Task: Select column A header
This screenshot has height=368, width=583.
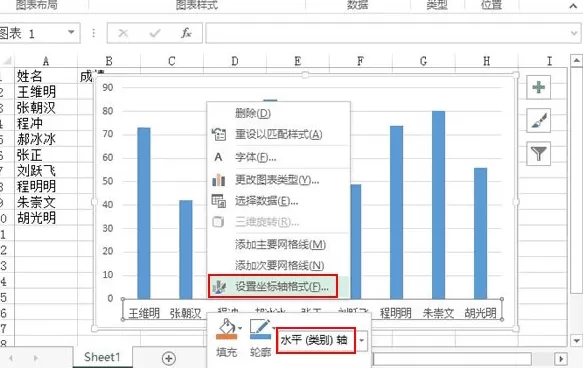Action: pos(46,61)
